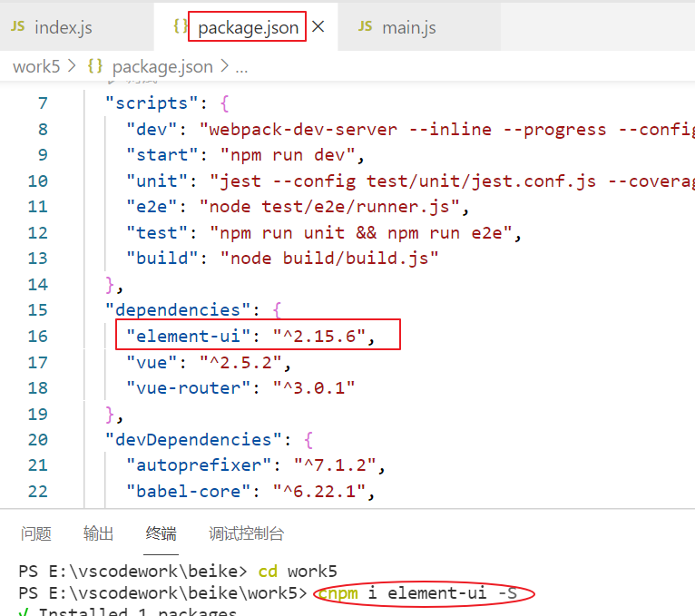Click the braces JSON icon on package.json tab
Viewport: 695px width, 616px height.
(181, 26)
